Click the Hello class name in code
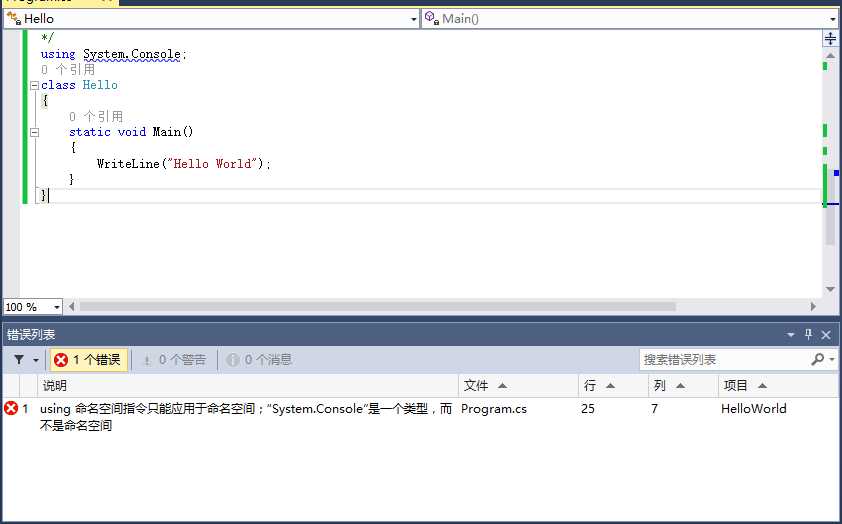 [x=100, y=85]
